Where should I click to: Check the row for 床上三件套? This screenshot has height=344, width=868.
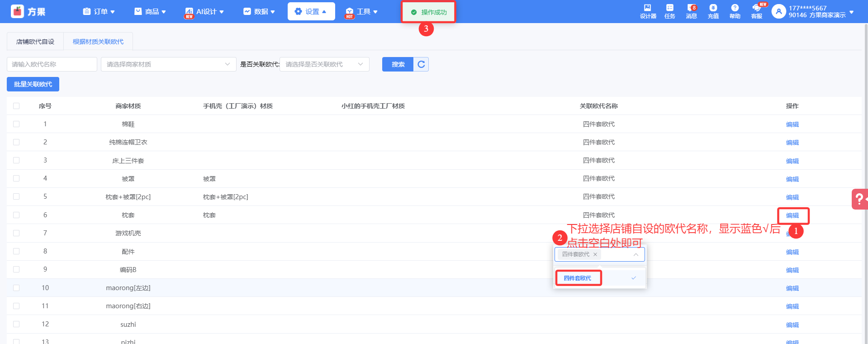tap(16, 160)
